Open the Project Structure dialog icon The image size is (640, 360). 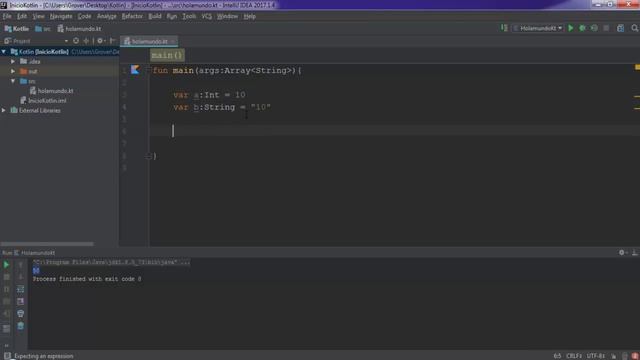pyautogui.click(x=620, y=28)
